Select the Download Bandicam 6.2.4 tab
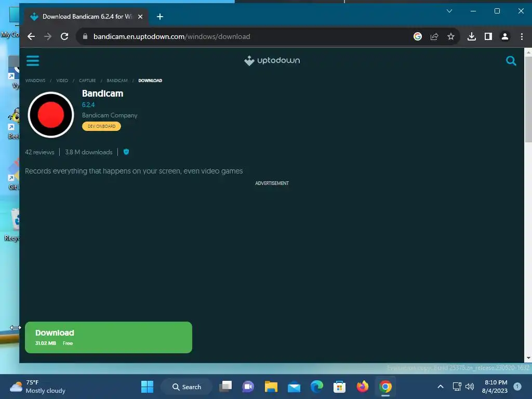 pyautogui.click(x=86, y=17)
